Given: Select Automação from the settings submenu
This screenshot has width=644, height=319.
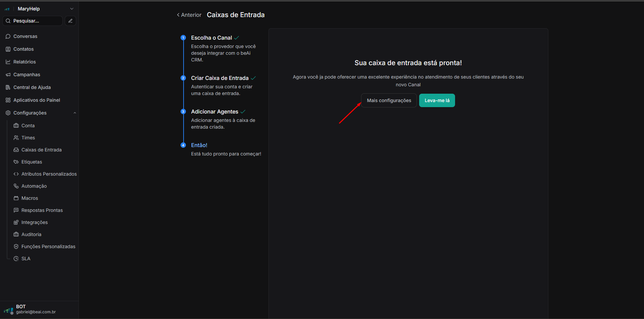Looking at the screenshot, I should coord(34,186).
